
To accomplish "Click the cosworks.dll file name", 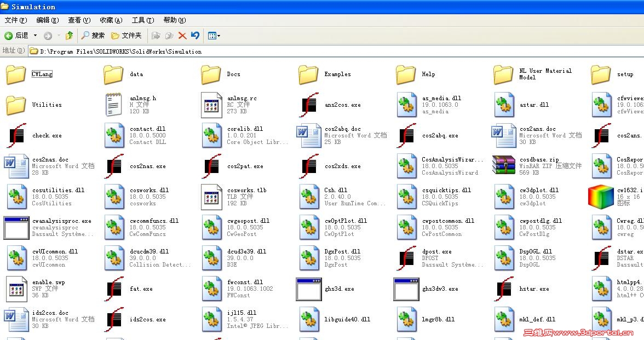I will tap(149, 190).
